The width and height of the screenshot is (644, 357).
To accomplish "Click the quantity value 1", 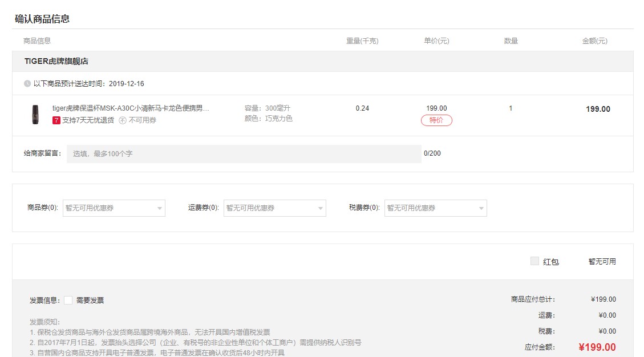I will (x=511, y=108).
